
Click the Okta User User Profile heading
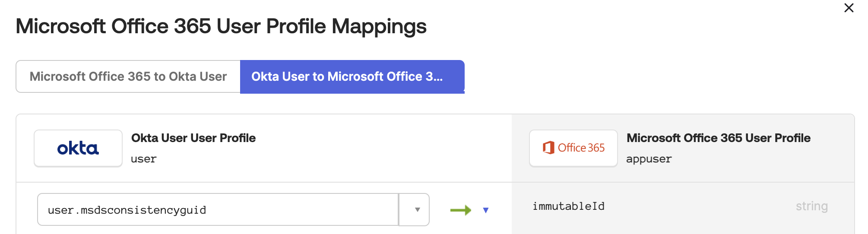(x=193, y=138)
